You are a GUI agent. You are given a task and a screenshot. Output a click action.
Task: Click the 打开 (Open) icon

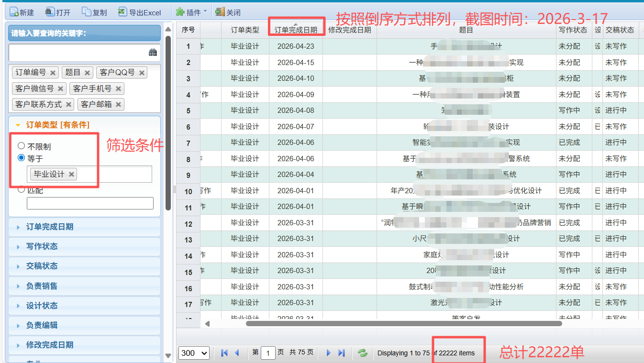pos(51,12)
